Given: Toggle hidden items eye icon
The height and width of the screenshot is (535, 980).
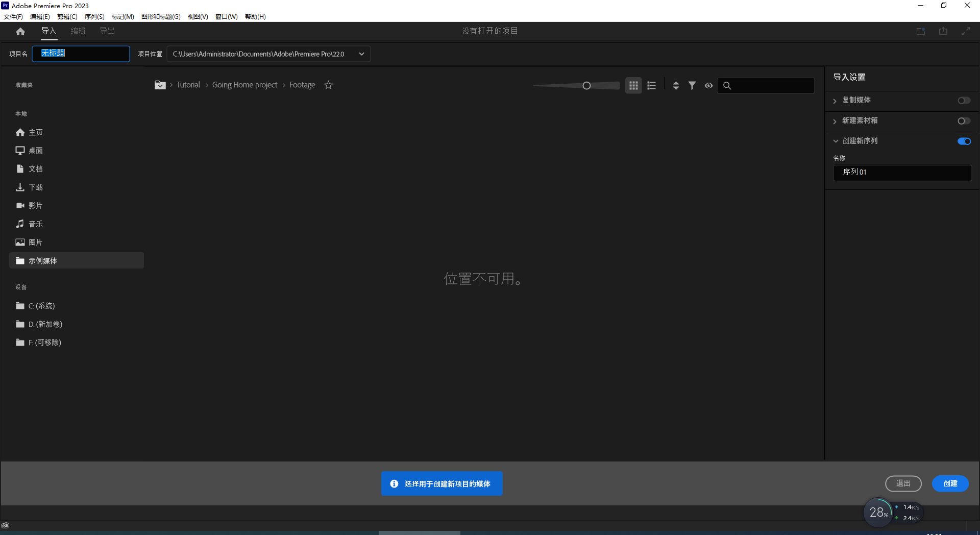Looking at the screenshot, I should [708, 85].
